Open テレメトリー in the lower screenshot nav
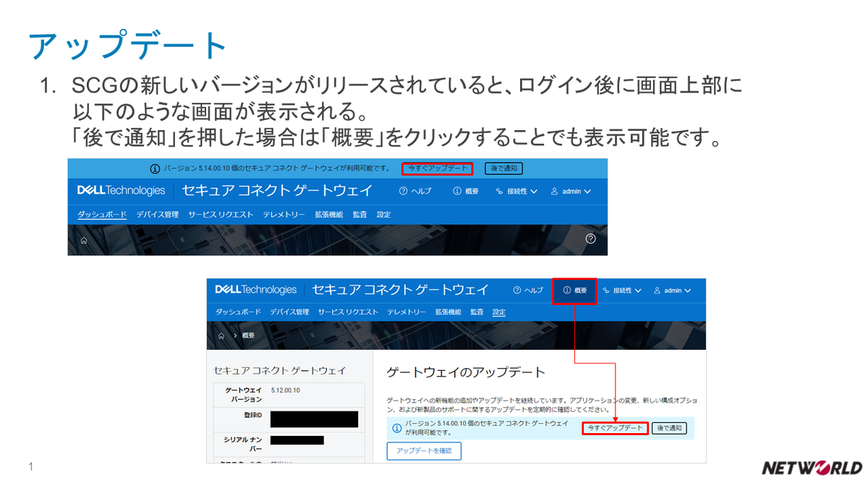This screenshot has height=488, width=868. pos(407,312)
